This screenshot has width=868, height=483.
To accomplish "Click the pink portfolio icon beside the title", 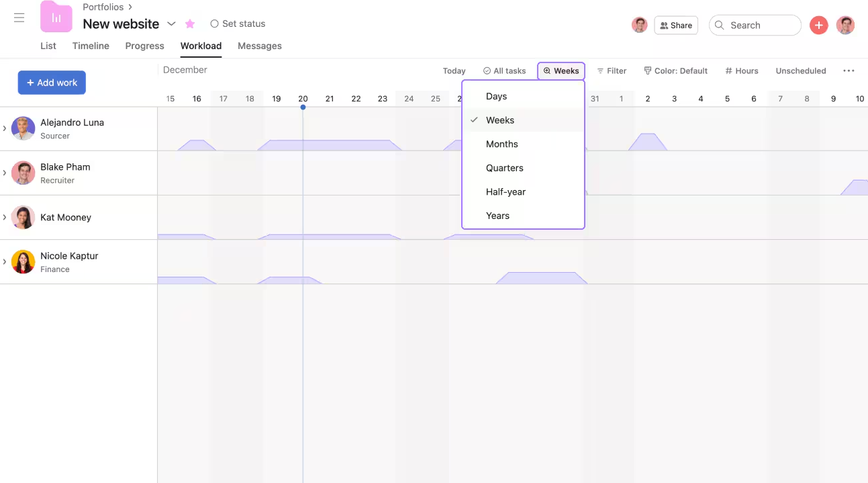I will (x=56, y=17).
